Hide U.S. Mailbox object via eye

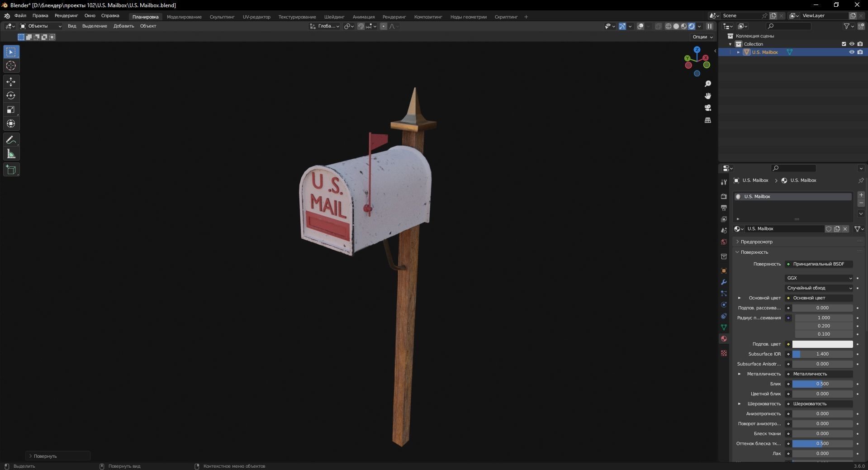(x=852, y=52)
